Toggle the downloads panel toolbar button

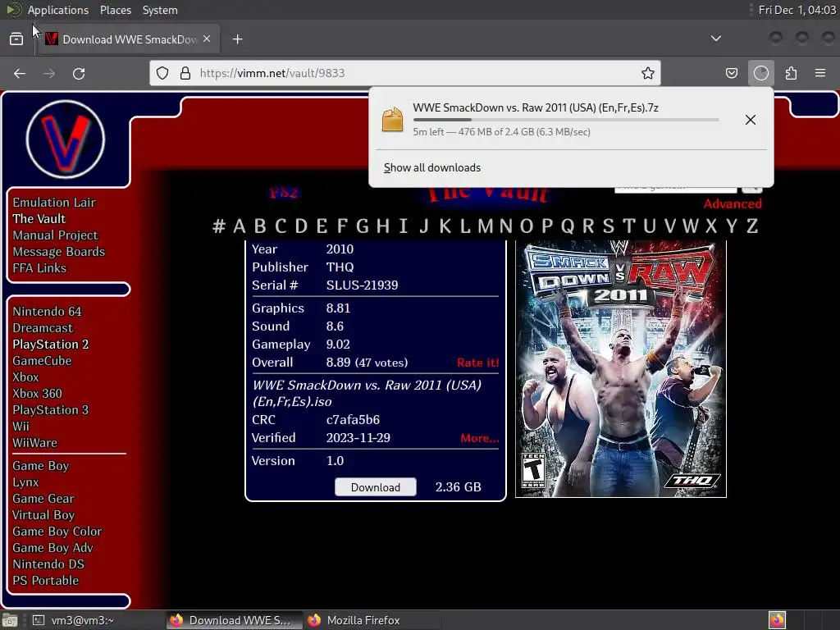coord(761,73)
